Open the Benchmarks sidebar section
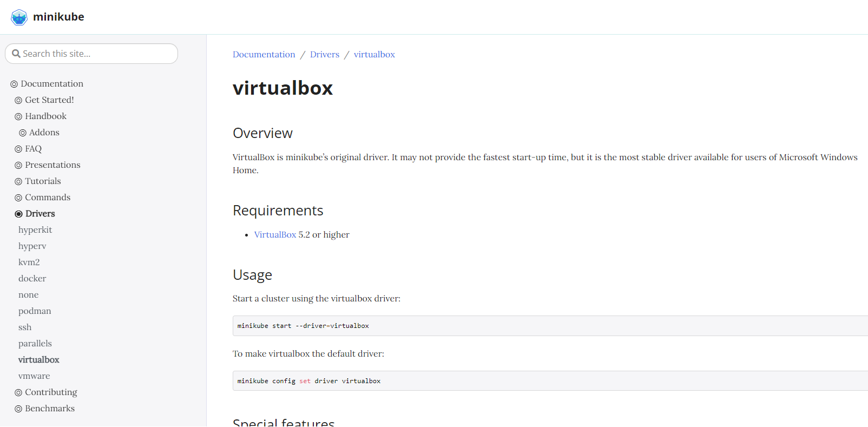 (50, 409)
